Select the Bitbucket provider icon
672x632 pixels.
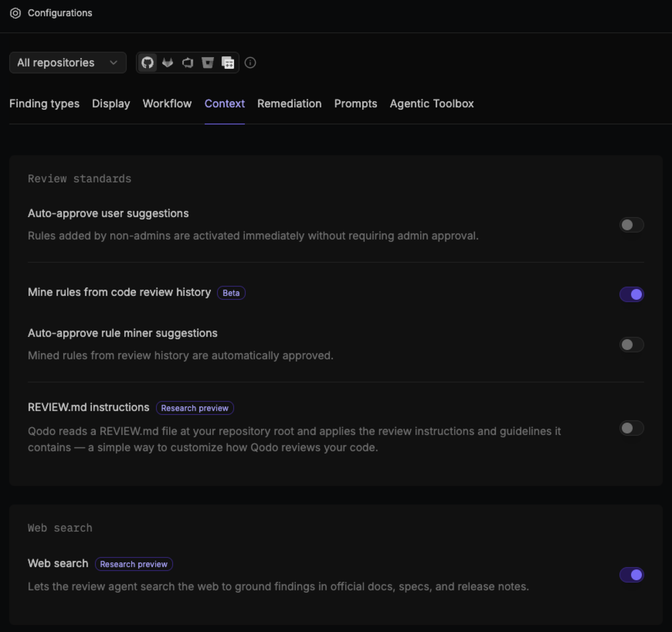(x=207, y=63)
